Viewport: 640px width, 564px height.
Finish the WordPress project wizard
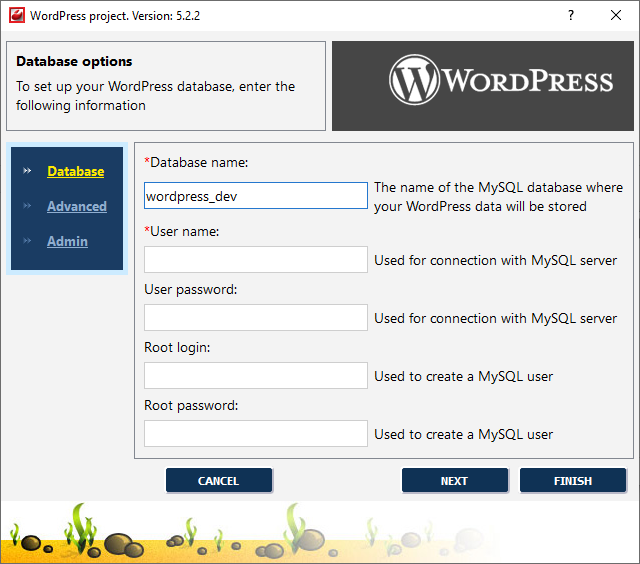(x=573, y=480)
